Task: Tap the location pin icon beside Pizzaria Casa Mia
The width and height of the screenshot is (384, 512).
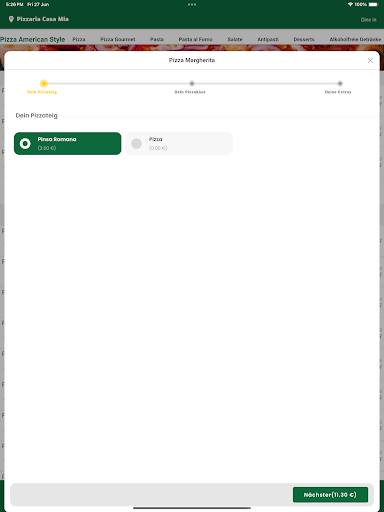Action: point(11,19)
